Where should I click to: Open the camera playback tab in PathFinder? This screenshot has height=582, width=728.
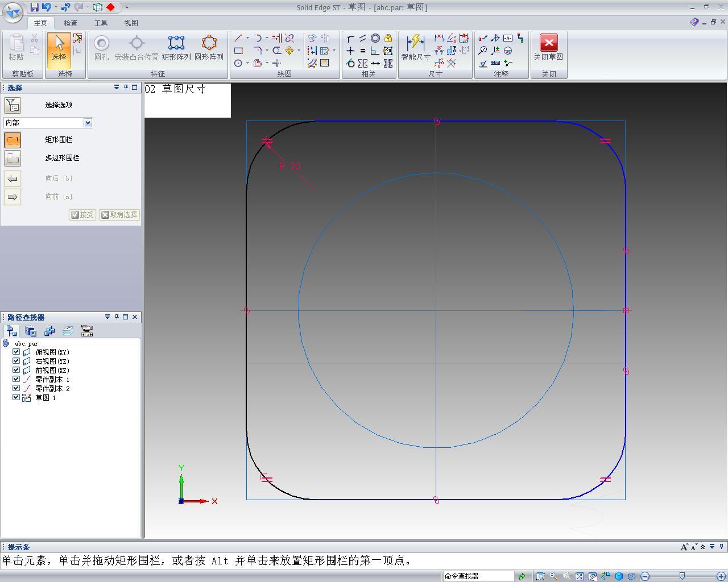[86, 331]
